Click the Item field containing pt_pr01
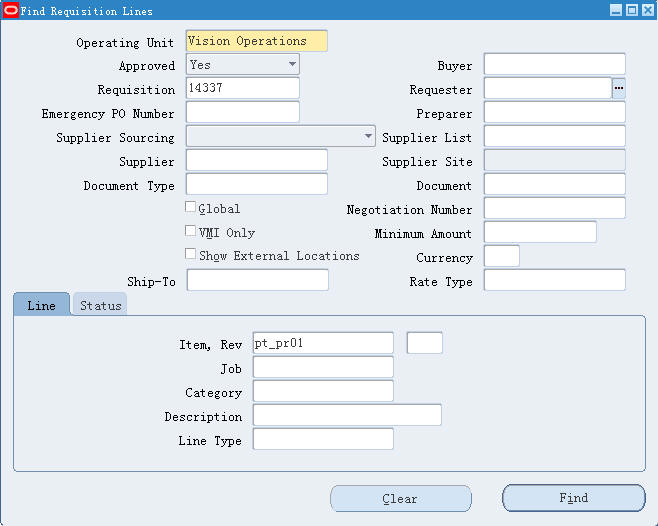Image resolution: width=658 pixels, height=526 pixels. point(323,343)
